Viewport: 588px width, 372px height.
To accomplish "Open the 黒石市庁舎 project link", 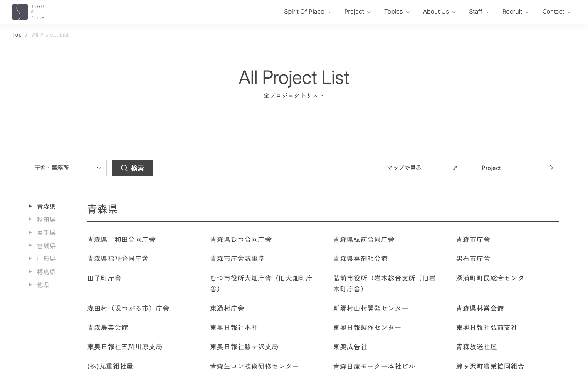I will [473, 259].
